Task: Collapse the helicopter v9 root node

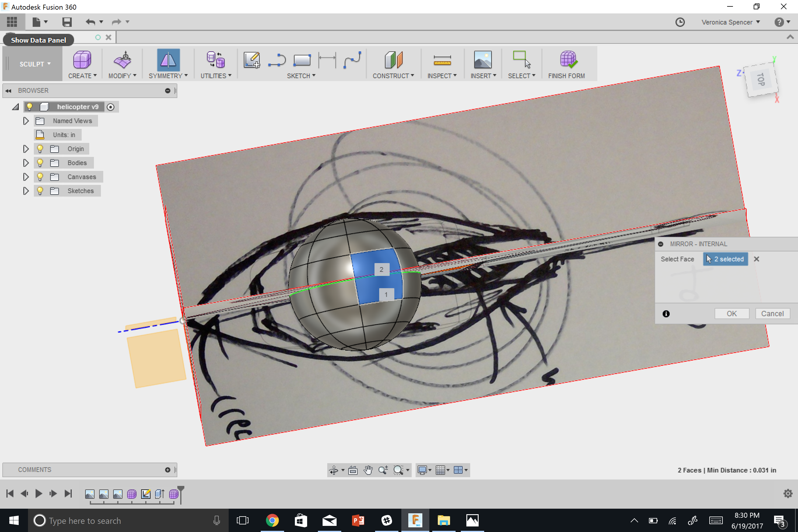Action: tap(15, 107)
